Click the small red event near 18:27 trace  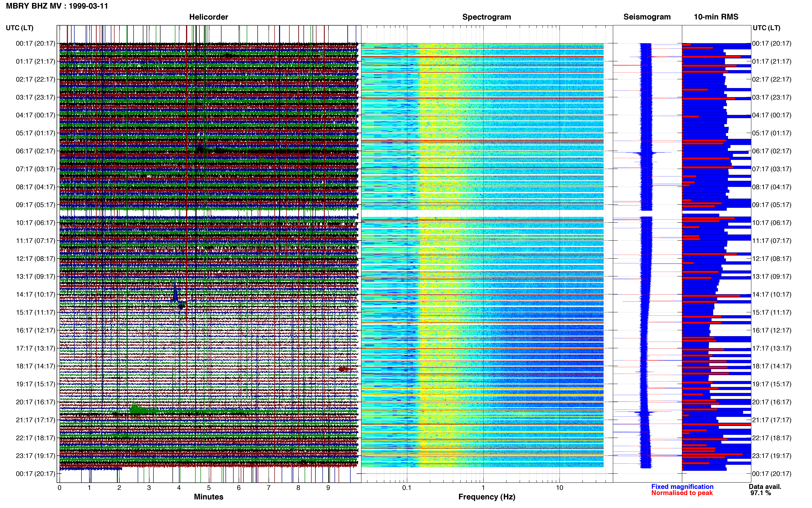click(342, 369)
